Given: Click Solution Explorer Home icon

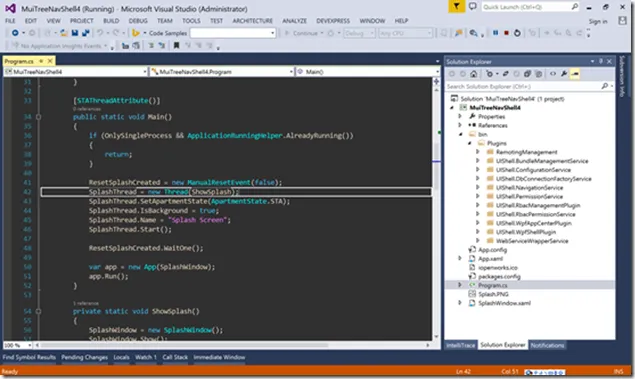Looking at the screenshot, I should pyautogui.click(x=473, y=74).
